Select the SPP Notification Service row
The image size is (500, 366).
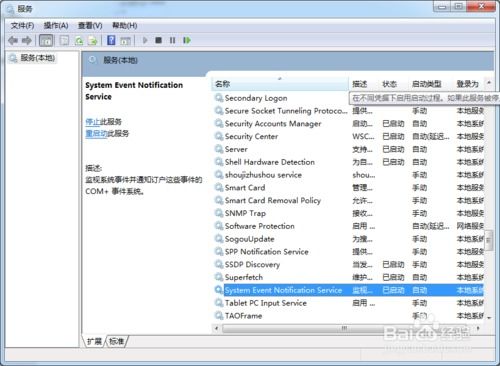point(348,252)
